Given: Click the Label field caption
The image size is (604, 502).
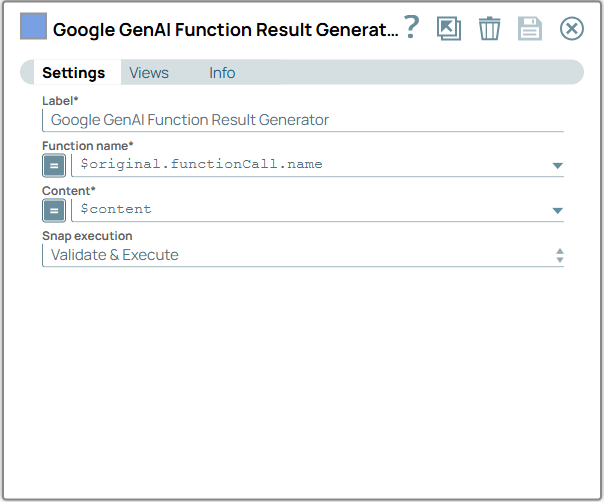Looking at the screenshot, I should (x=60, y=101).
